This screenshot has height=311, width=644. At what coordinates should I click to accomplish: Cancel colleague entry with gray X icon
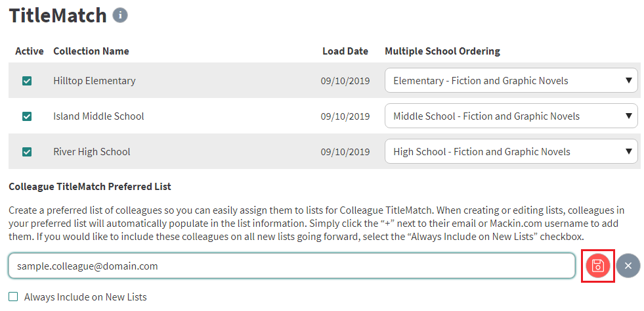[628, 266]
